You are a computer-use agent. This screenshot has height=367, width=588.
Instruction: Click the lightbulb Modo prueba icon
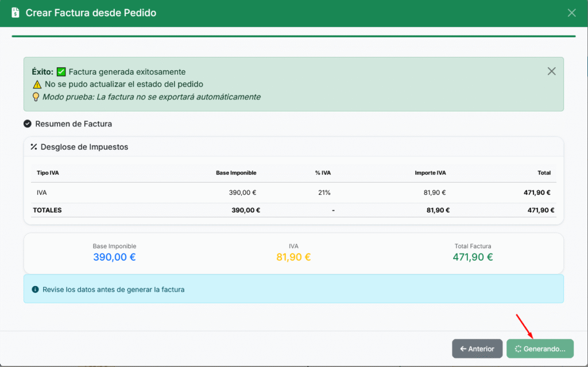pos(36,97)
